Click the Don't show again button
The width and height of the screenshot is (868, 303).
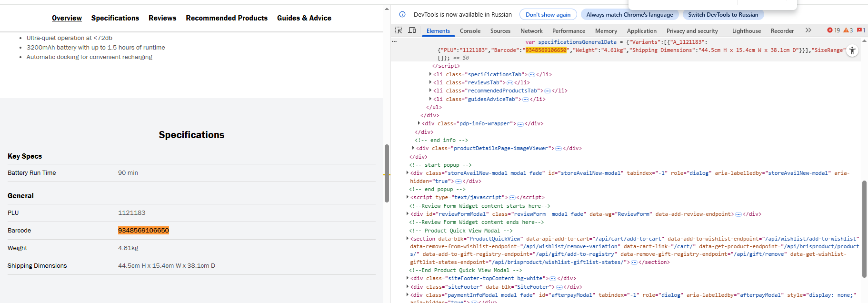pyautogui.click(x=548, y=15)
